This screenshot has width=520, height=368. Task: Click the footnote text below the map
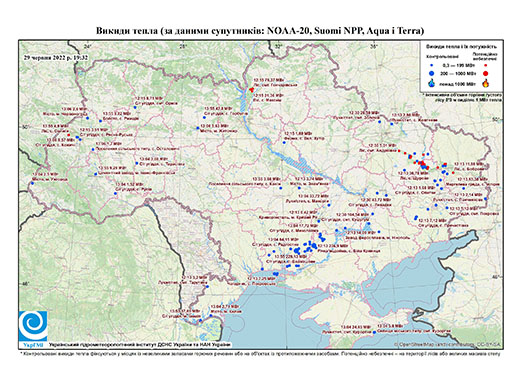(260, 353)
